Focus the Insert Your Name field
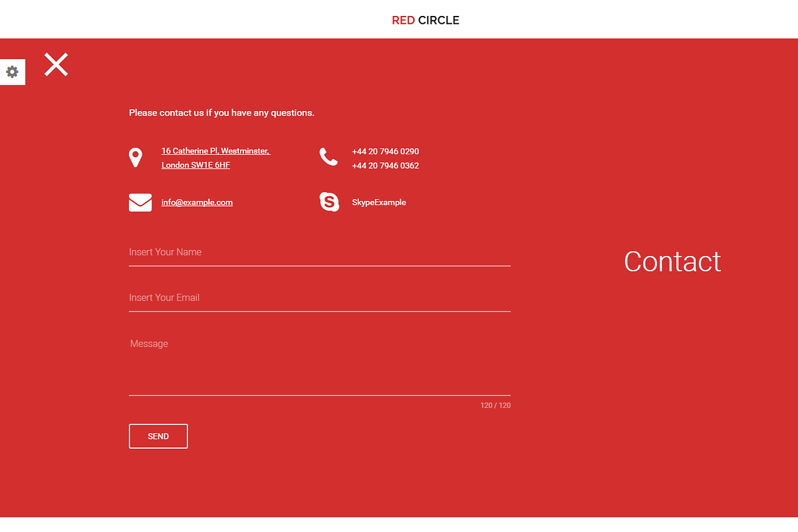Image resolution: width=798 pixels, height=532 pixels. [x=320, y=253]
